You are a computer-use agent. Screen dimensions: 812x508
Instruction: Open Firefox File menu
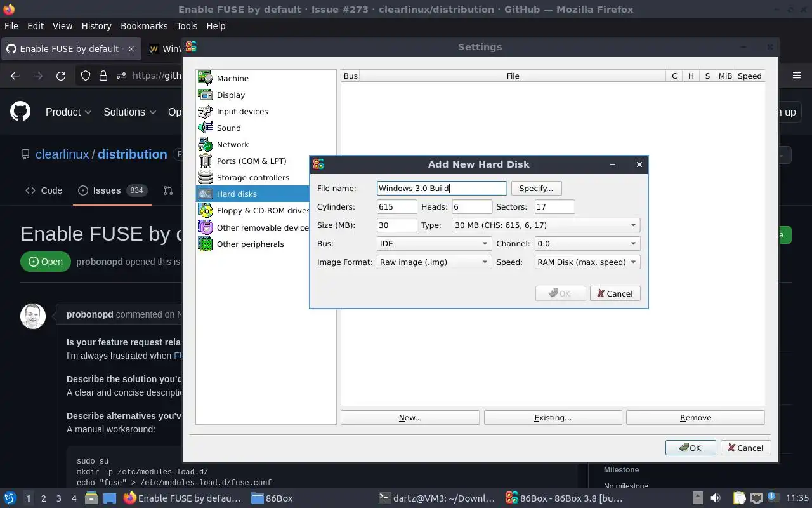coord(11,26)
